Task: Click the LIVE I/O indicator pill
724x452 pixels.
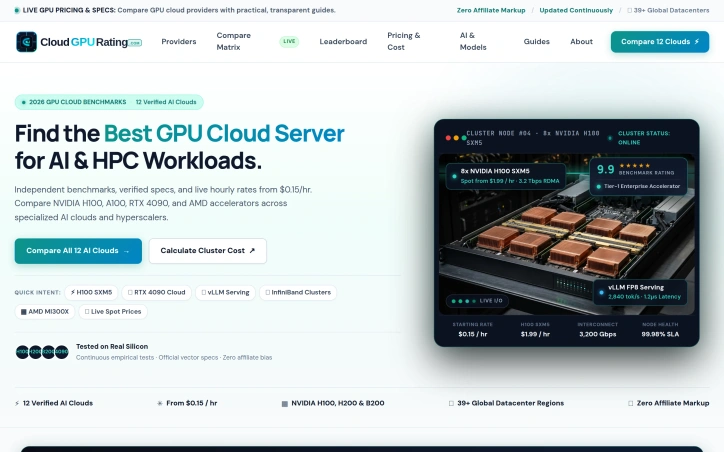Action: point(477,301)
